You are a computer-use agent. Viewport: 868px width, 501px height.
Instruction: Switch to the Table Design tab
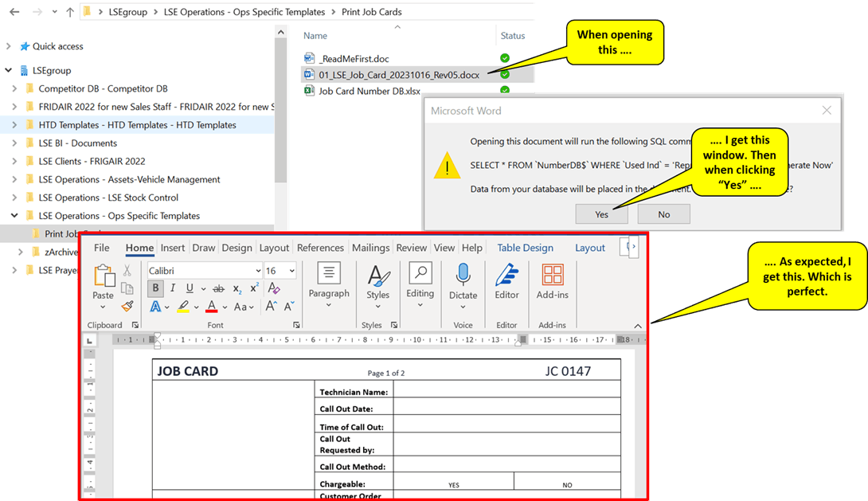point(526,248)
